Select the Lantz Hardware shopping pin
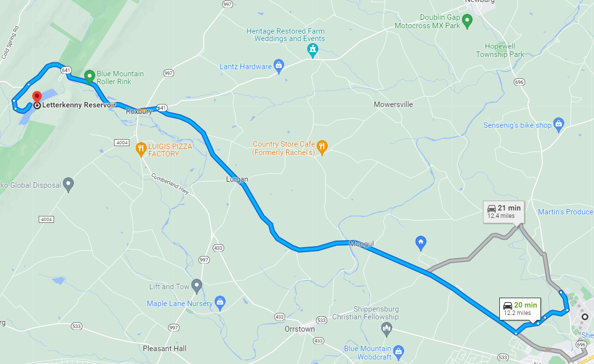Image resolution: width=594 pixels, height=364 pixels. tap(279, 66)
